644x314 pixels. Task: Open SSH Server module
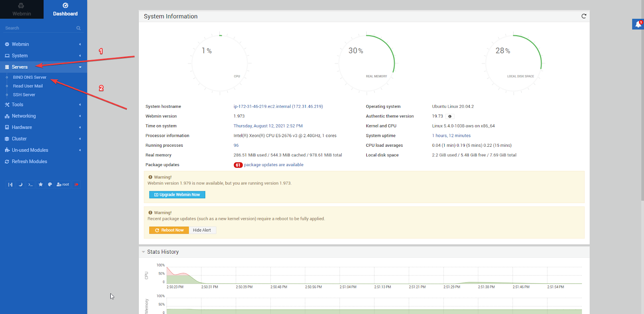pyautogui.click(x=24, y=95)
